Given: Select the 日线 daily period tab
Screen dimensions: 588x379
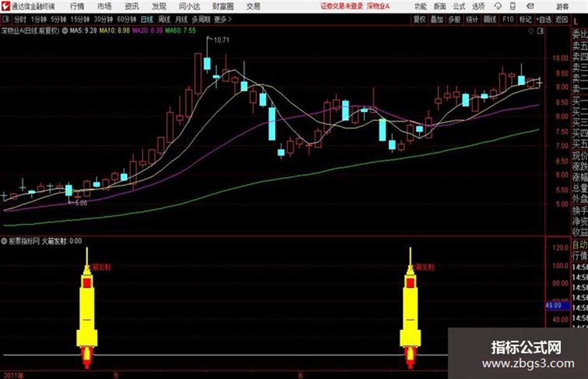Looking at the screenshot, I should tap(147, 19).
